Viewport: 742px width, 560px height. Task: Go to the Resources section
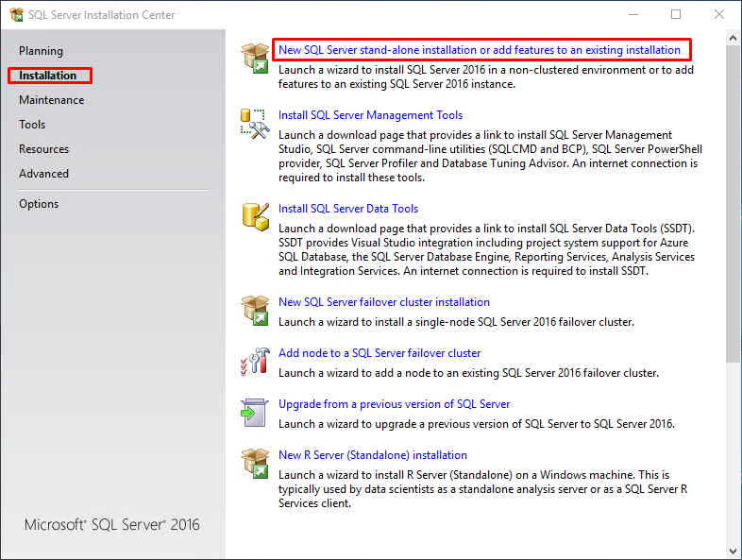coord(44,149)
